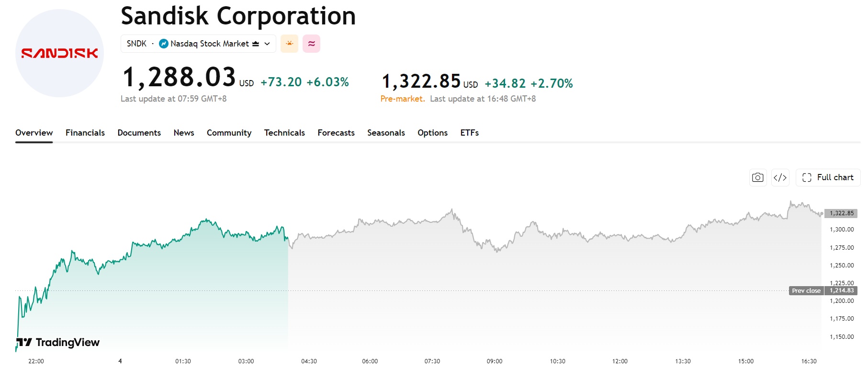Viewport: 868px width, 370px height.
Task: Click the Nasdaq exchange icon
Action: (164, 44)
